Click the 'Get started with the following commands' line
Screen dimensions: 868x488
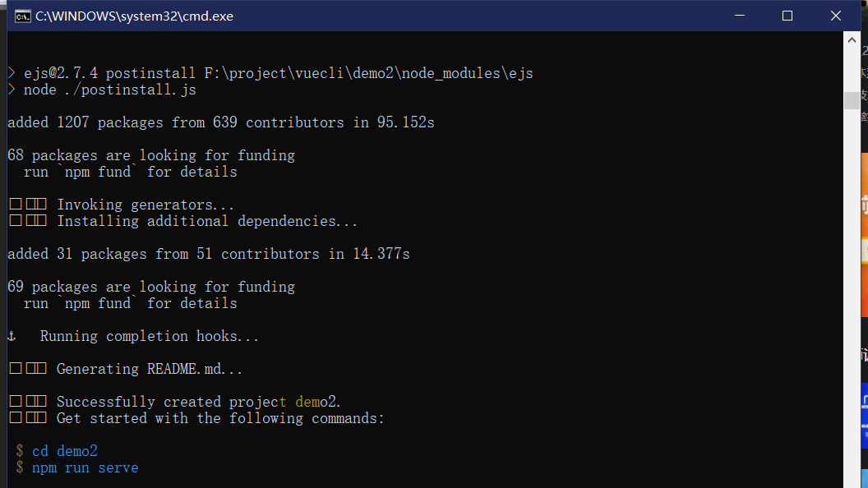click(x=220, y=417)
